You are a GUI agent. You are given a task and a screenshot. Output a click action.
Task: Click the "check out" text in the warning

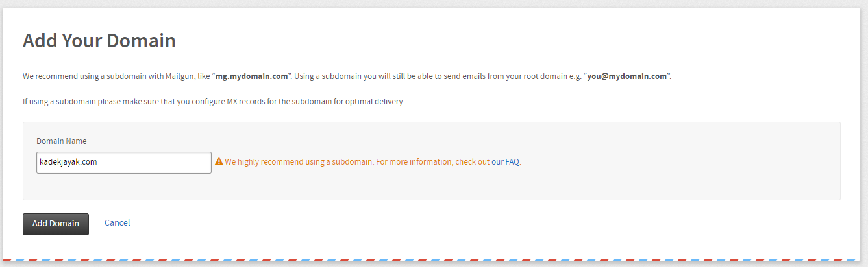coord(472,162)
